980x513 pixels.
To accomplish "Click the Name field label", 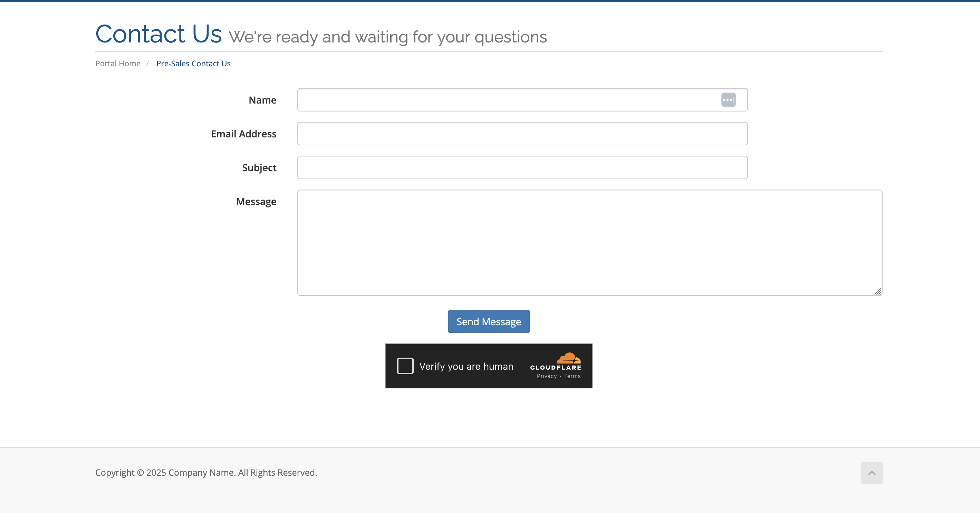I will (x=262, y=100).
